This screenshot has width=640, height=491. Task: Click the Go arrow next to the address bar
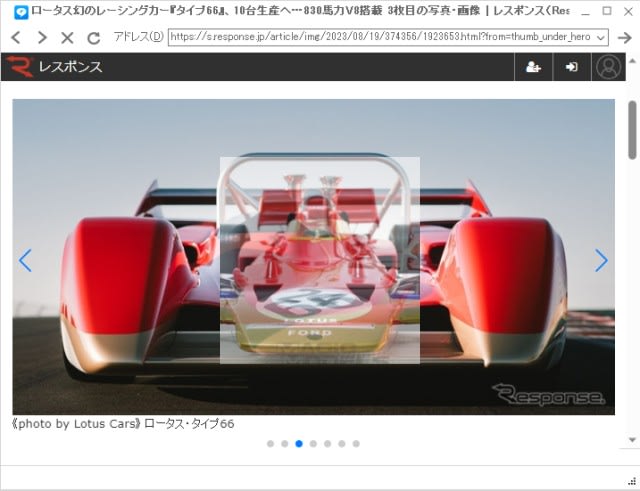tap(624, 38)
